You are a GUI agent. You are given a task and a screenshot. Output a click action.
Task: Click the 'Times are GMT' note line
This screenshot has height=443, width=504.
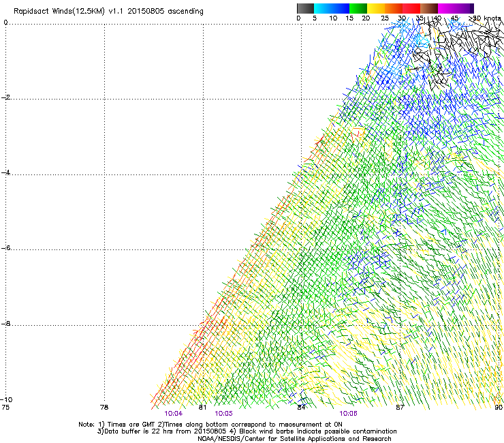click(x=210, y=425)
